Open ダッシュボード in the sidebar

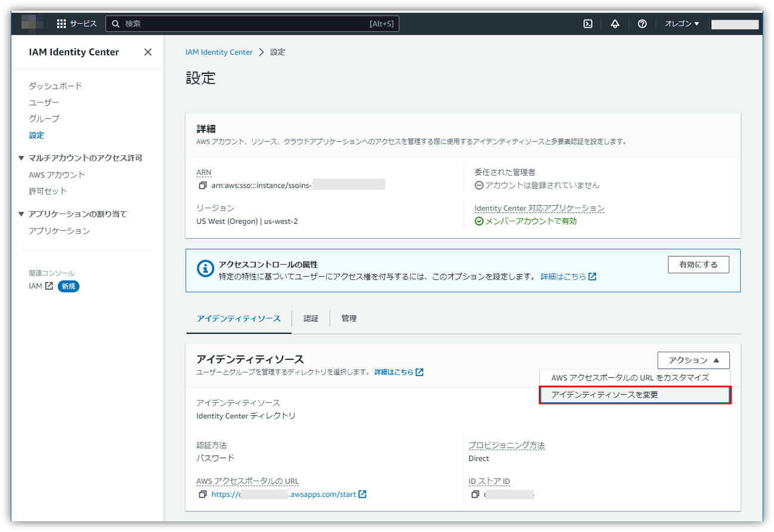[x=56, y=86]
